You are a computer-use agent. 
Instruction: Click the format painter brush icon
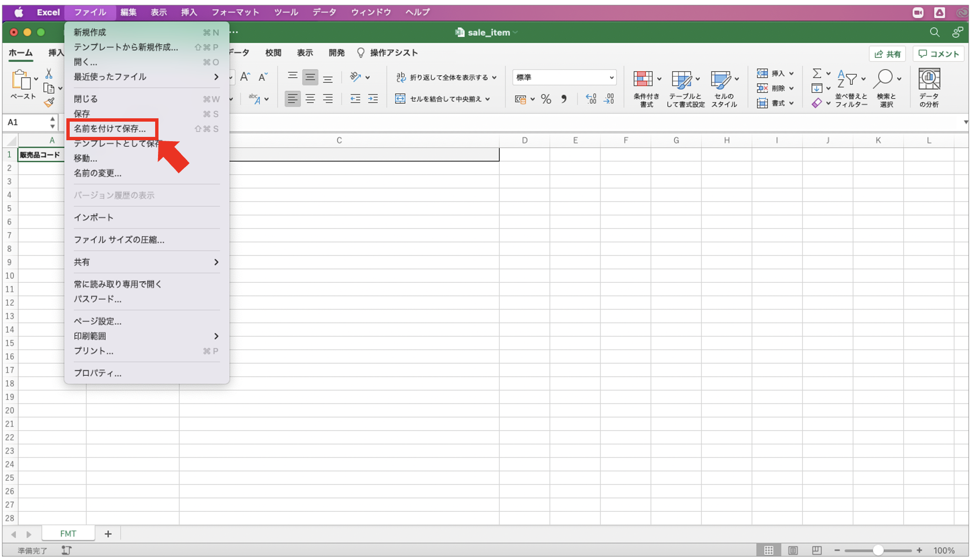pyautogui.click(x=49, y=102)
